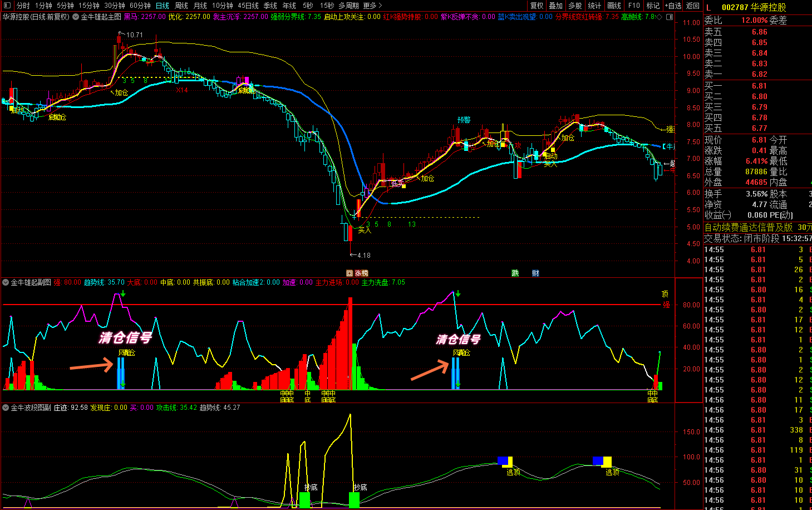Click the green 抄底 signal bar in bottom chart
Image resolution: width=812 pixels, height=510 pixels.
click(304, 499)
